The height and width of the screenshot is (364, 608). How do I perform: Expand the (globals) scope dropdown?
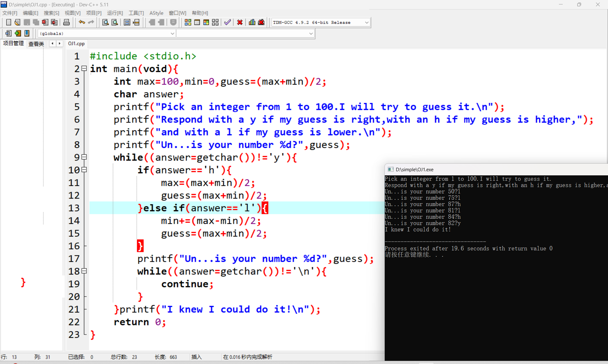point(172,34)
